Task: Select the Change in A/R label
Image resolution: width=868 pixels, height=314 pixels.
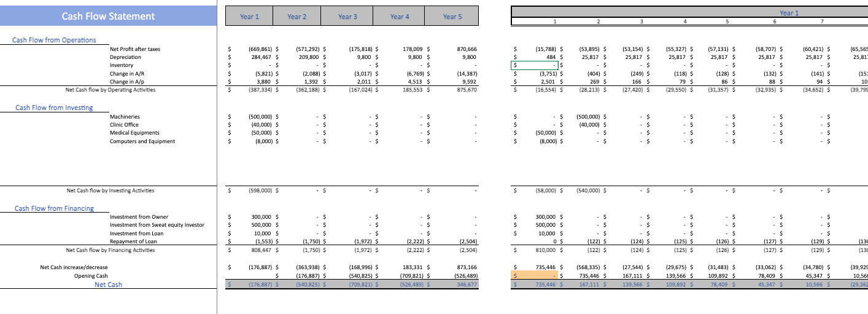Action: click(x=127, y=73)
